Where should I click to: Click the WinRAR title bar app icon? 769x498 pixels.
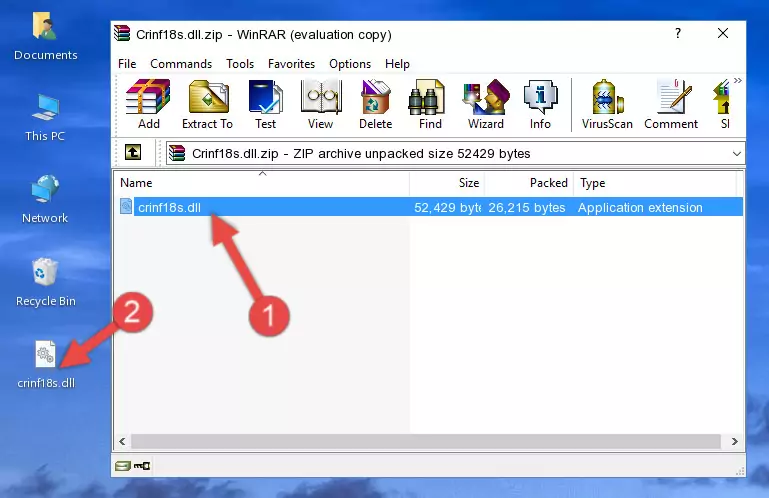point(122,34)
